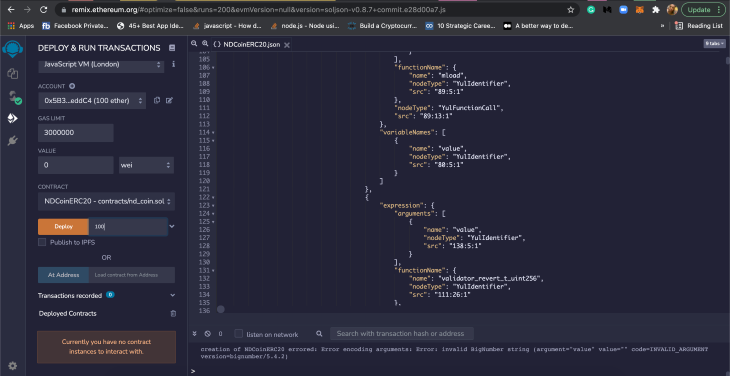Collapse the terminal panel double chevron

[x=195, y=334]
